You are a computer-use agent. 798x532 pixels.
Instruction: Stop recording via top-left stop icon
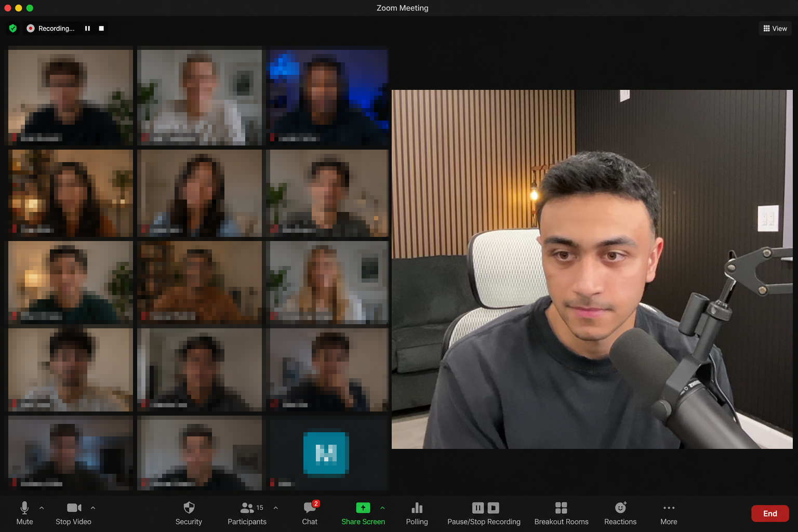coord(101,29)
